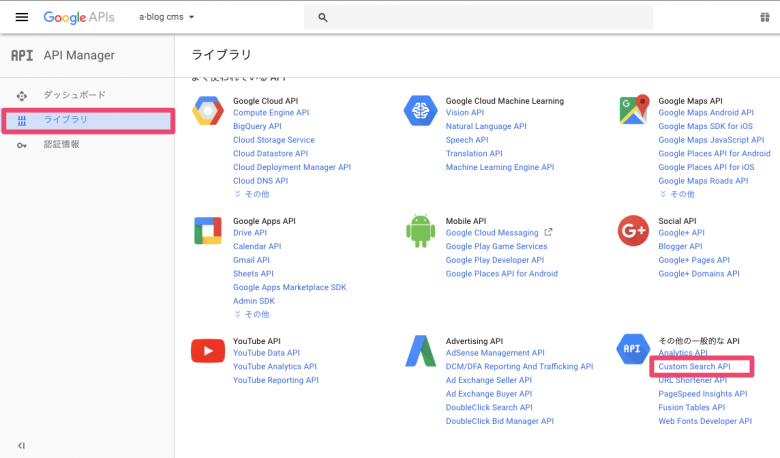Expand その他 under Google Apps API
The height and width of the screenshot is (458, 780).
(x=251, y=314)
